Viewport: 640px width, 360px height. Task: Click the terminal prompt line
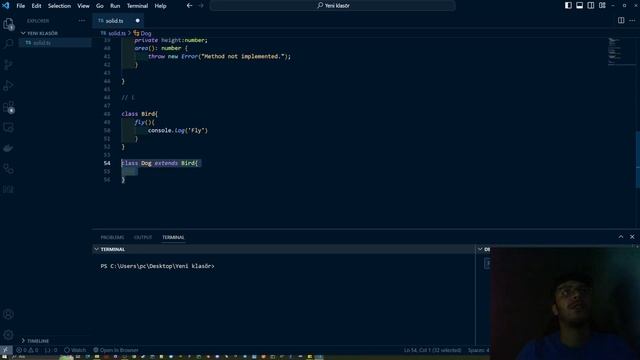(x=158, y=266)
